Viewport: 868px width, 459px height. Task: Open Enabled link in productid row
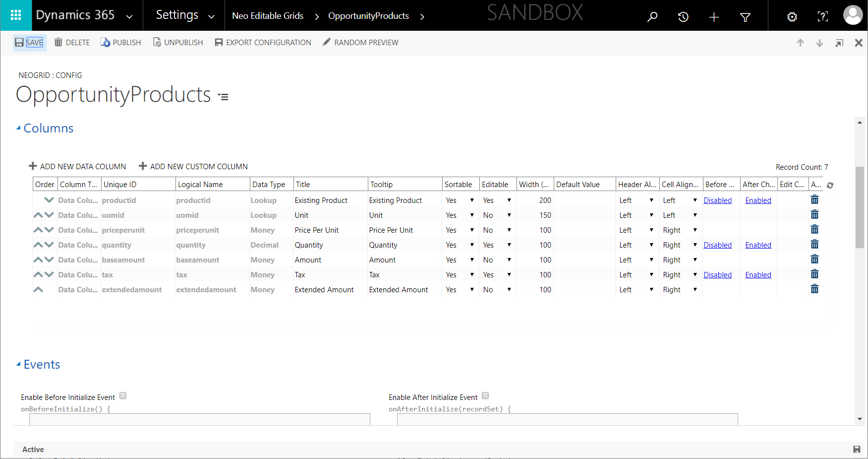pos(758,200)
